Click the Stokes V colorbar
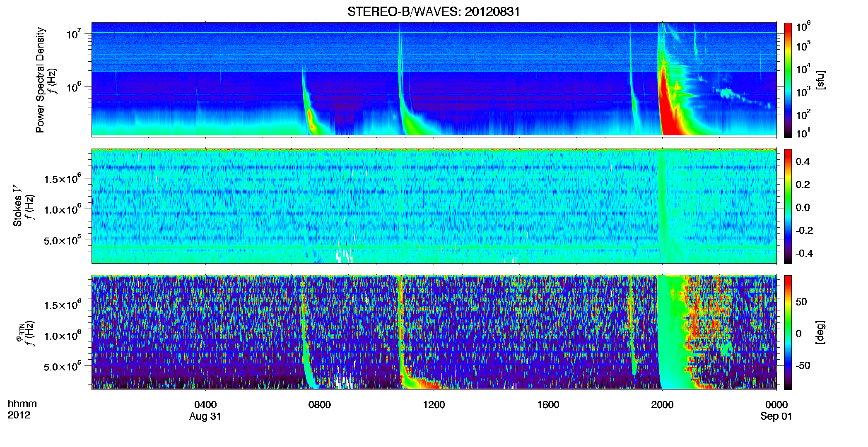 (x=788, y=206)
